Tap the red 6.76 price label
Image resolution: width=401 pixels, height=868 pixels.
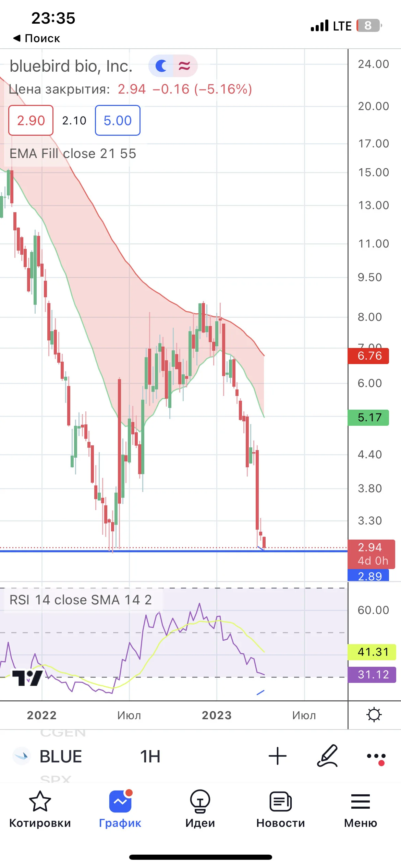368,356
